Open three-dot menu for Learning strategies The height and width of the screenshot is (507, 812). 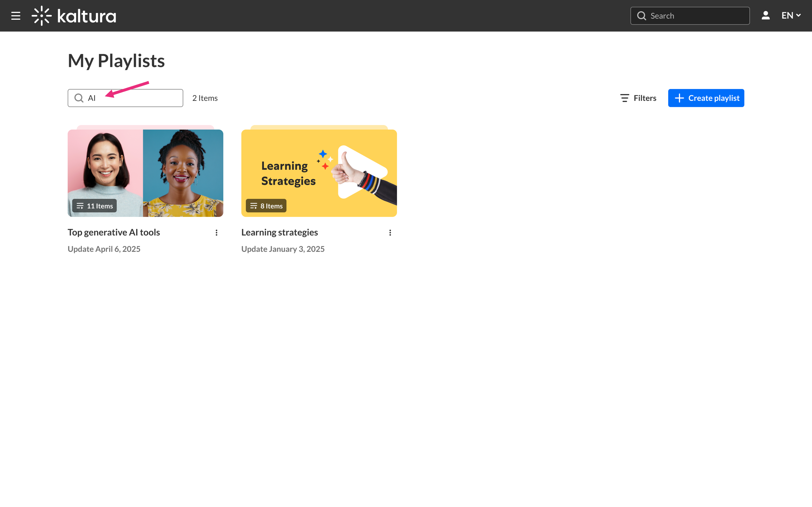point(390,232)
